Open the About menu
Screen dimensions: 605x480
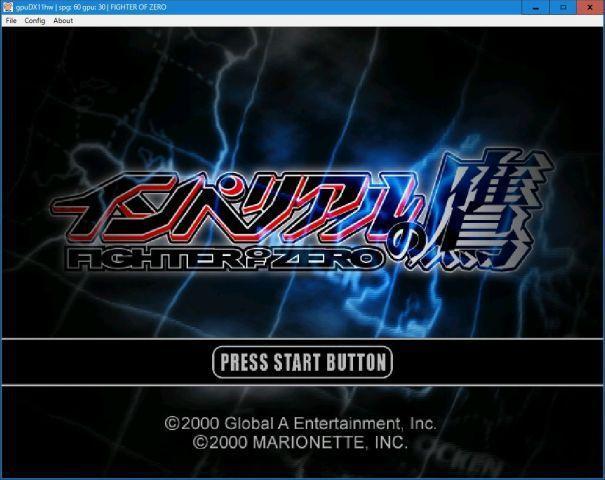pyautogui.click(x=63, y=20)
